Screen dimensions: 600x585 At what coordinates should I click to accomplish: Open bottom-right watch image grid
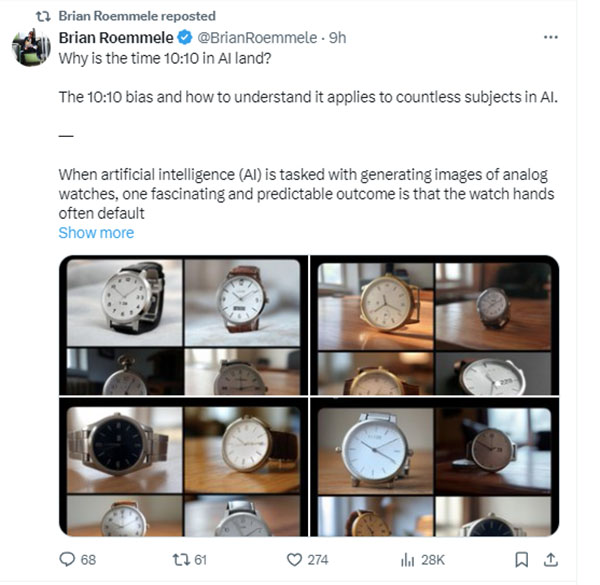point(434,468)
